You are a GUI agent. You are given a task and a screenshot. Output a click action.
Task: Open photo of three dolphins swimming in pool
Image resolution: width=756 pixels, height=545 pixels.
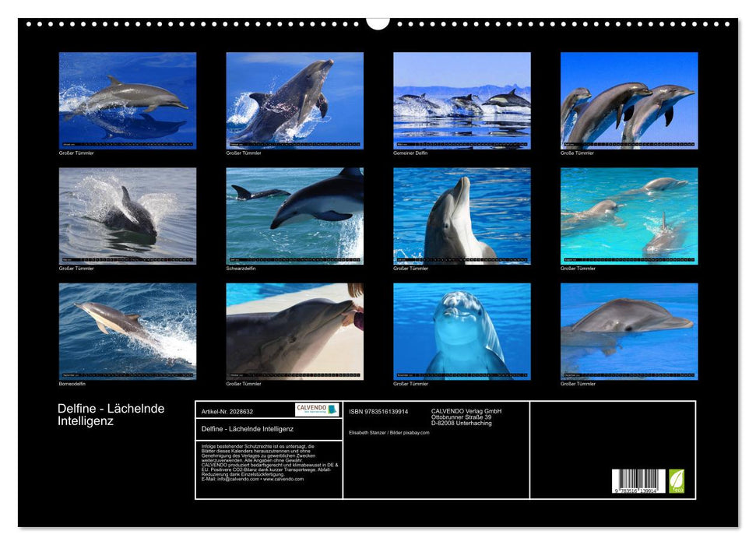[x=628, y=216]
